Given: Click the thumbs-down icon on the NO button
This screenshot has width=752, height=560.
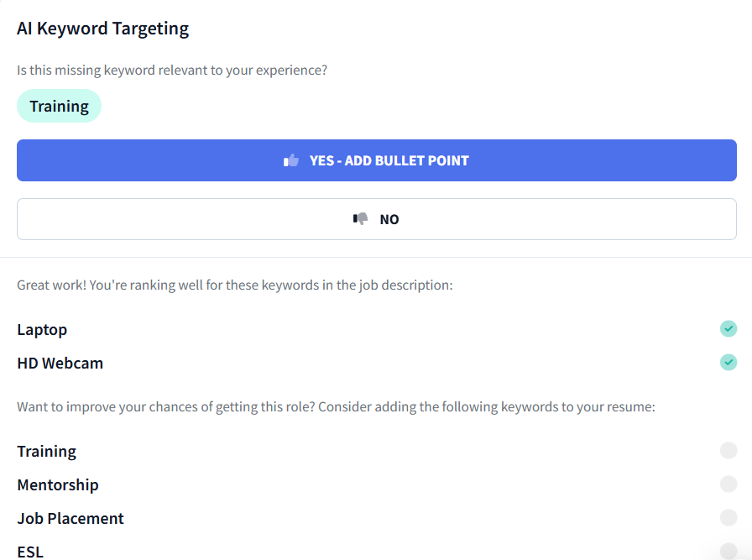Looking at the screenshot, I should tap(362, 218).
